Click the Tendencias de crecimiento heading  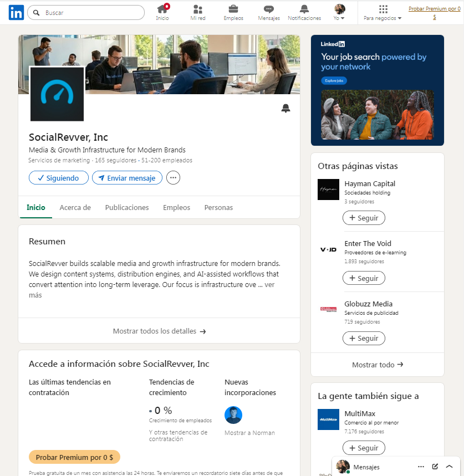click(171, 387)
